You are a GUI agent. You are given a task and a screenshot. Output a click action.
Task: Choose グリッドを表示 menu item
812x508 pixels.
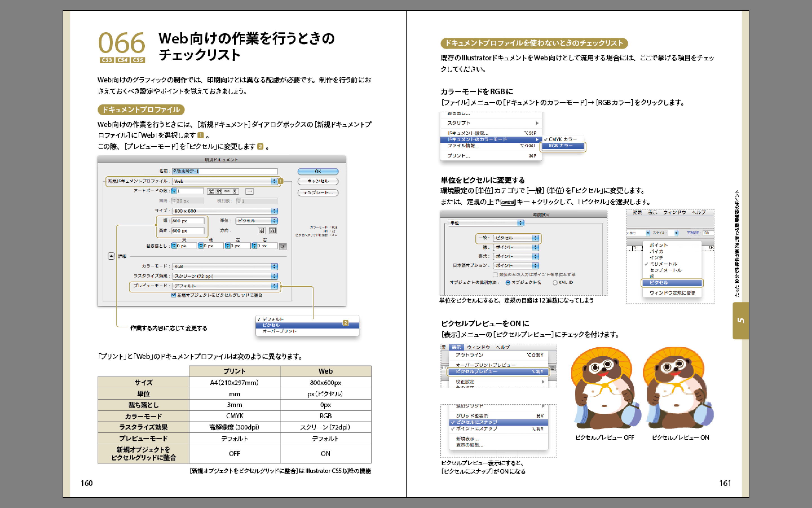(498, 416)
